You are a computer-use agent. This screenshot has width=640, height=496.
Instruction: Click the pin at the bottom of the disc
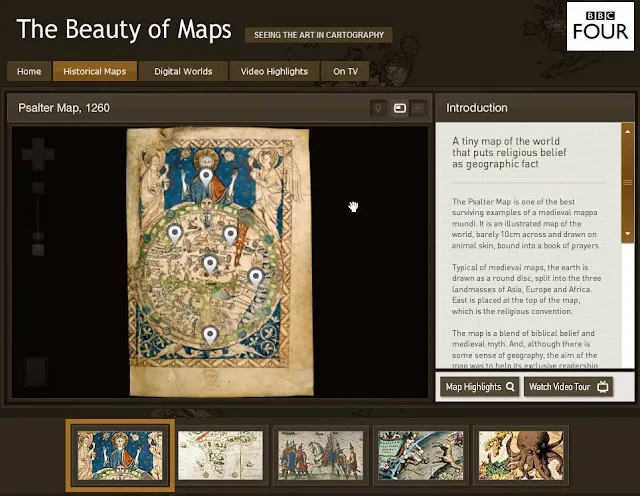(x=209, y=336)
